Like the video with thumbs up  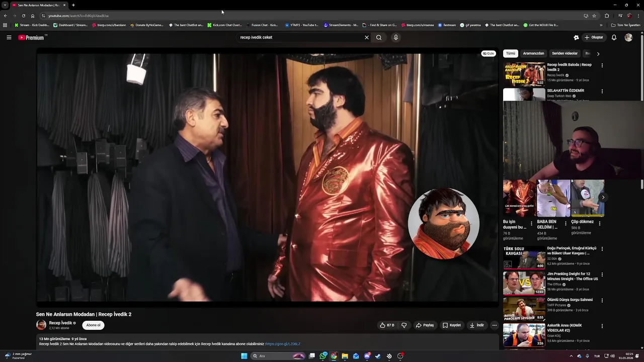click(x=387, y=325)
